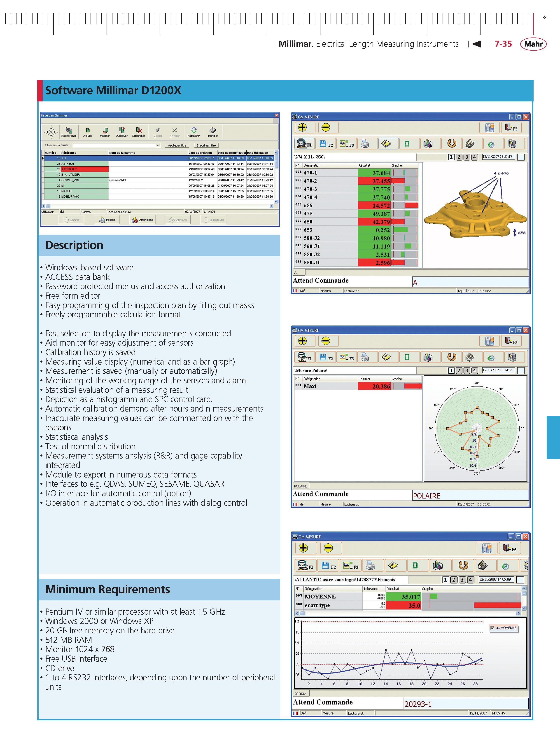
Task: Click Référence column header
Action: point(84,153)
